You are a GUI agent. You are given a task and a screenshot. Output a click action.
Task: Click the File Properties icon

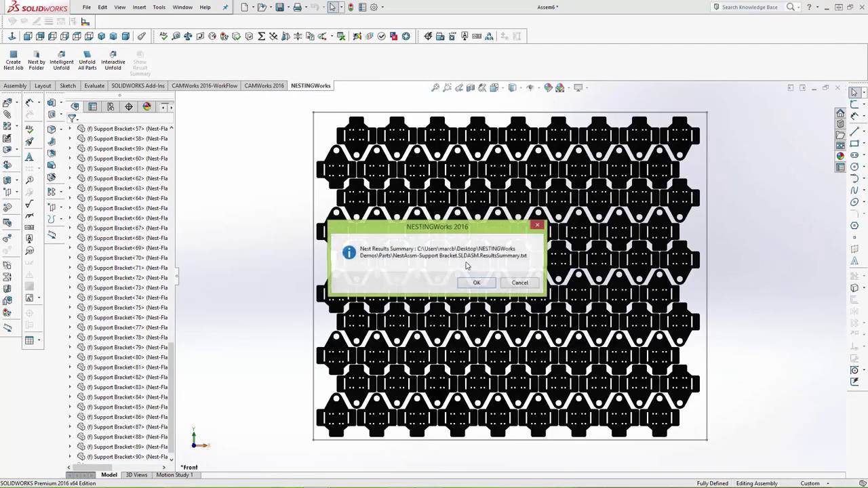[x=362, y=7]
